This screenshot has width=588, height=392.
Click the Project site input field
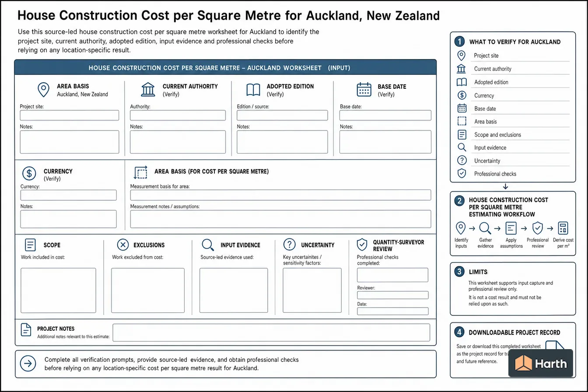tap(69, 115)
